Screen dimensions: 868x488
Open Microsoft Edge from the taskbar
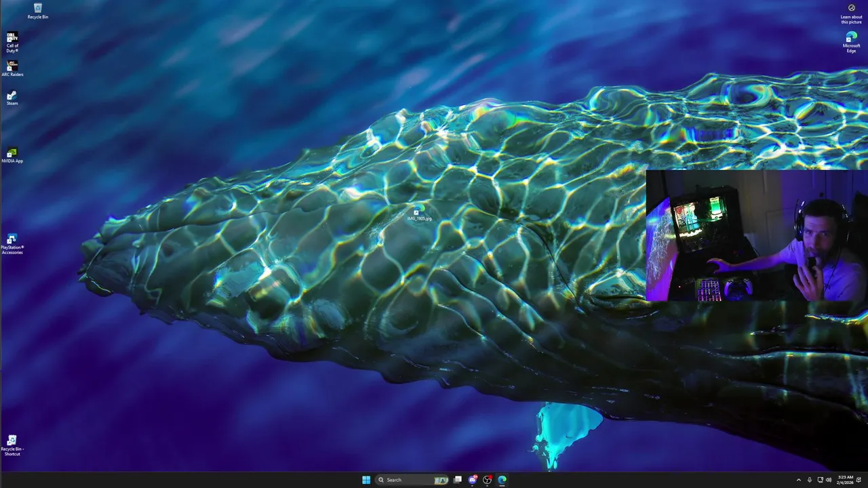pos(502,480)
